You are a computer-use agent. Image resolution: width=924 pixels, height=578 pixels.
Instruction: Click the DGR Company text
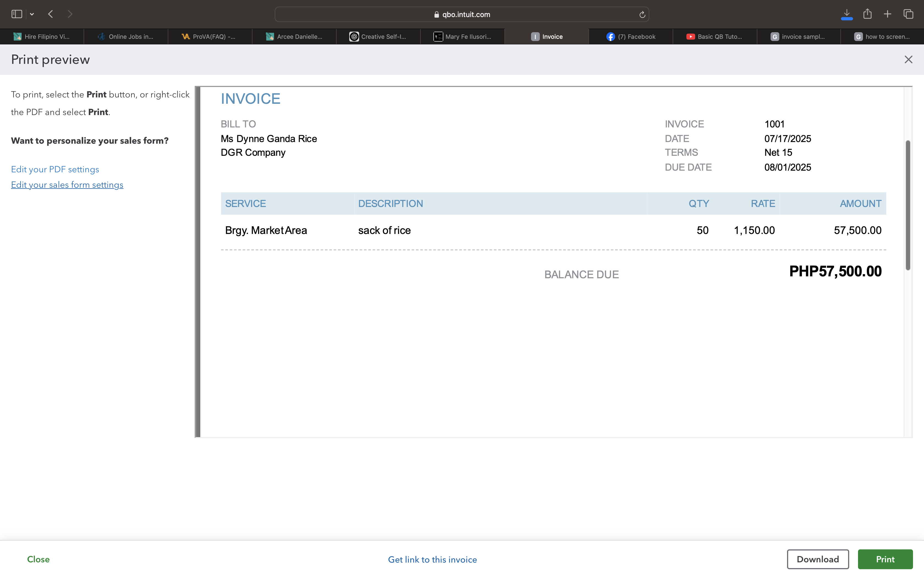click(253, 152)
